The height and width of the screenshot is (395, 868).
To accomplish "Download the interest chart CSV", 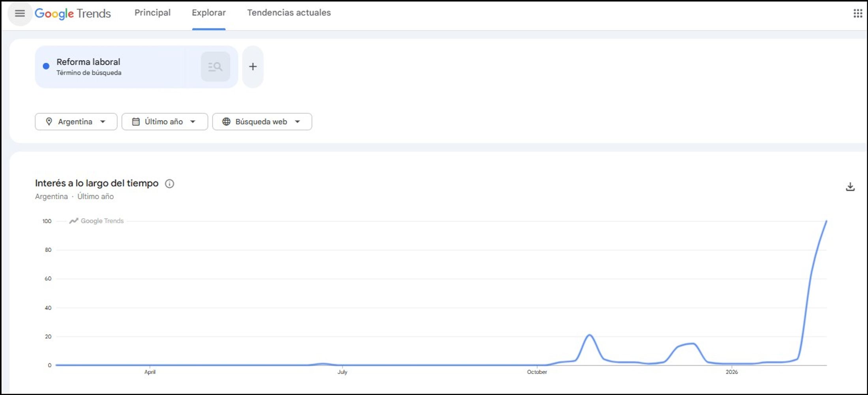I will [x=850, y=186].
